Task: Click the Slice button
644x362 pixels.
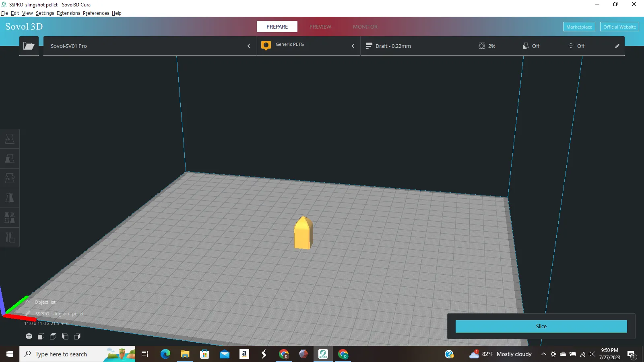Action: [541, 326]
